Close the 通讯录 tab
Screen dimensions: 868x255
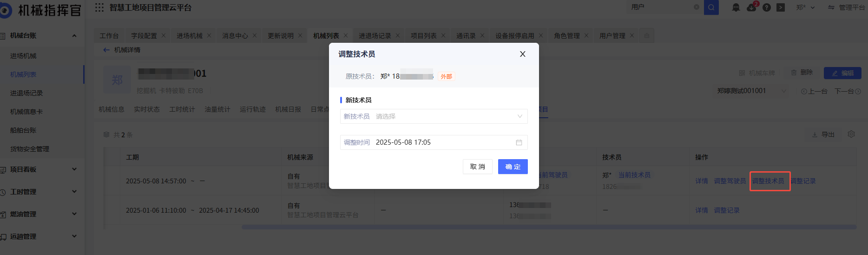[482, 35]
